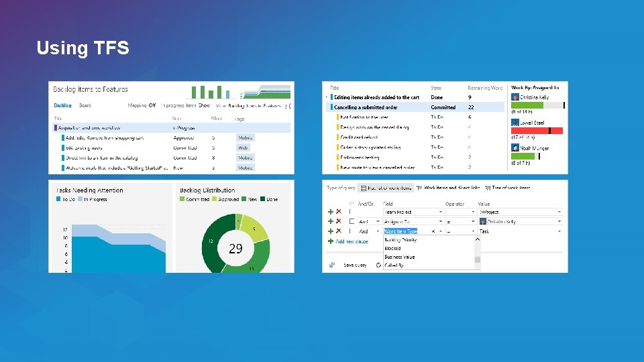Select the Notification to the user task row
This screenshot has width=644, height=362.
415,117
